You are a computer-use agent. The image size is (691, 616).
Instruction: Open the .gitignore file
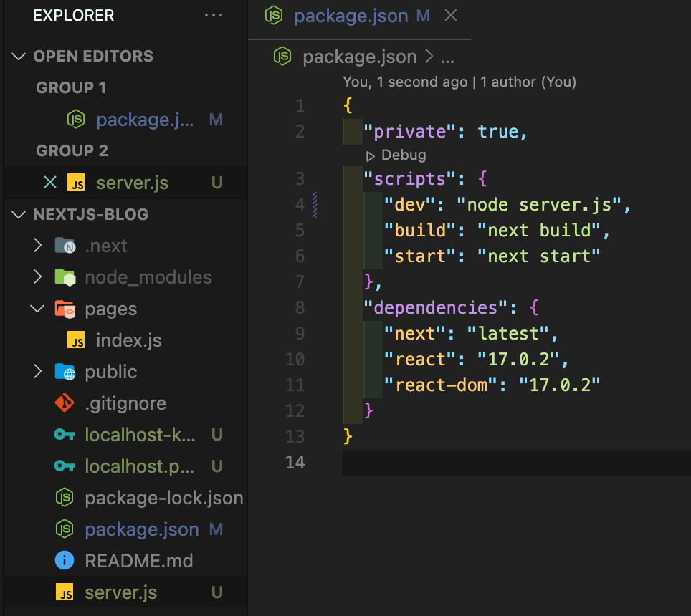coord(125,403)
